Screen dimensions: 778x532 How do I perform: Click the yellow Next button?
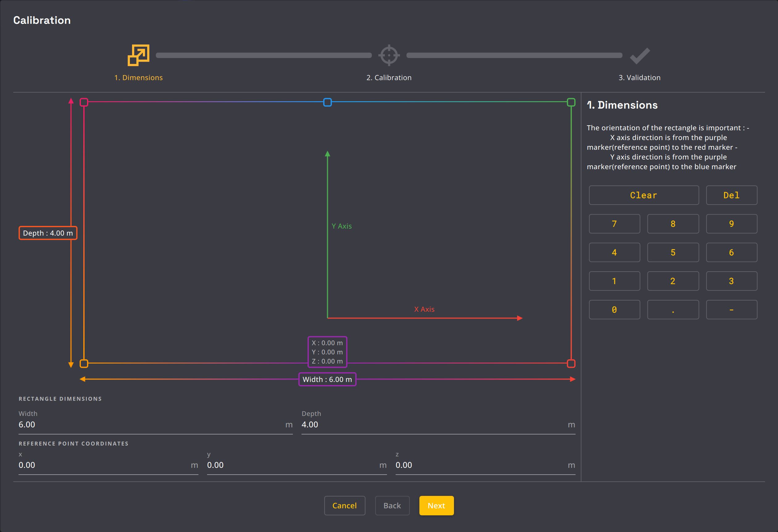(436, 505)
